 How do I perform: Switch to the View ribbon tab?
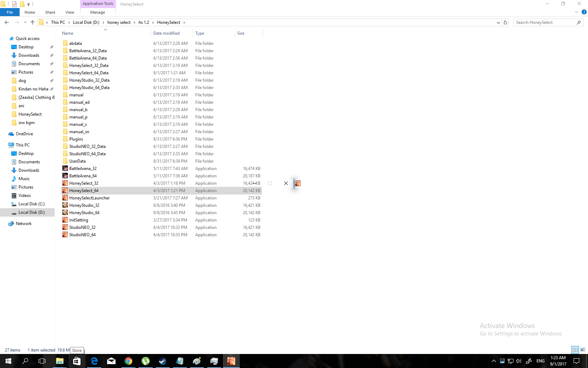click(x=70, y=12)
